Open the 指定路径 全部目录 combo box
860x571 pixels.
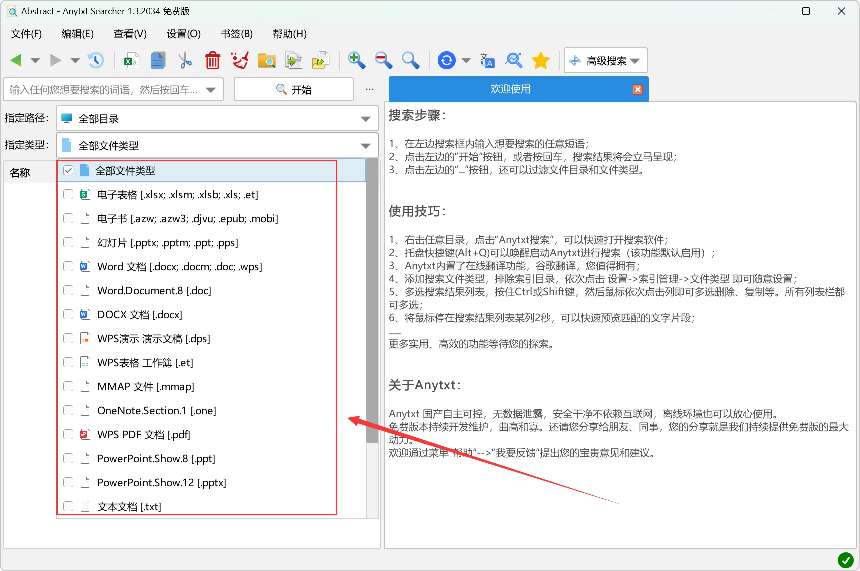(217, 118)
